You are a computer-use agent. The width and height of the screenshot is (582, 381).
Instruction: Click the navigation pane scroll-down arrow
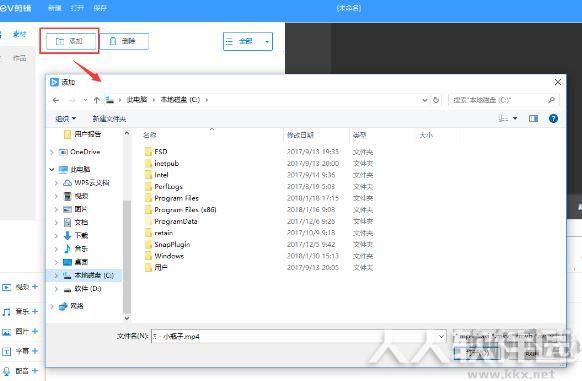click(127, 318)
